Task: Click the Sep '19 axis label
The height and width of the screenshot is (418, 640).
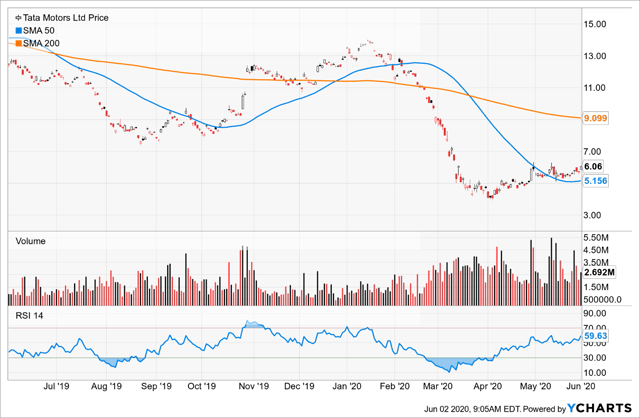Action: pyautogui.click(x=156, y=386)
